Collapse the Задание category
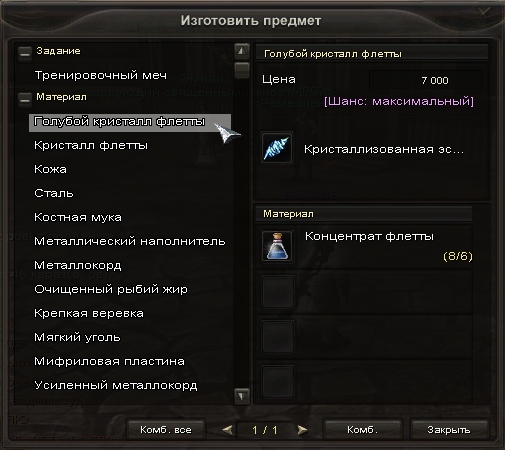The height and width of the screenshot is (450, 505). tap(25, 52)
